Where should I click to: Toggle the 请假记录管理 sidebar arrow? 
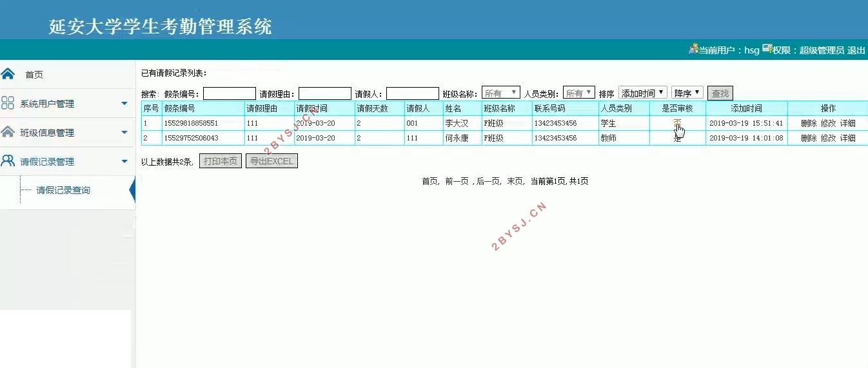tap(124, 161)
